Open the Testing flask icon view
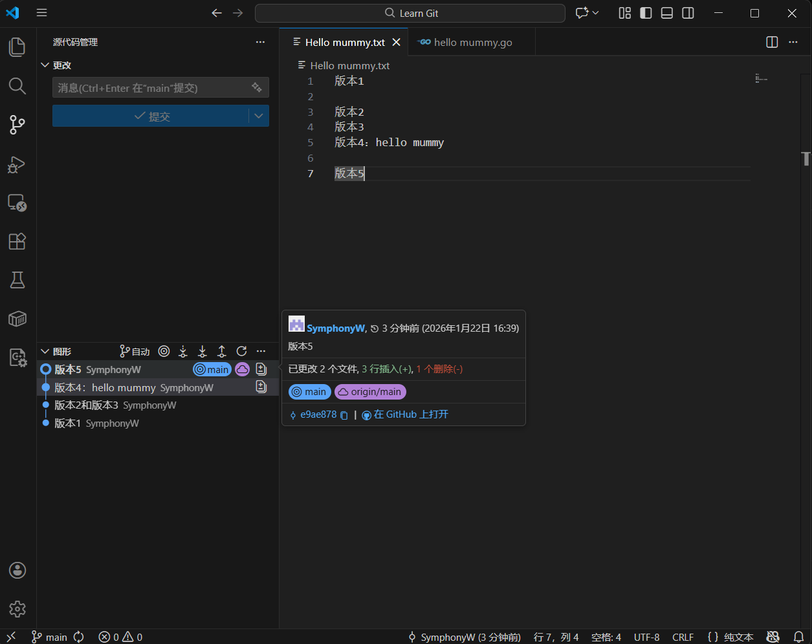Viewport: 812px width, 644px height. (x=17, y=280)
